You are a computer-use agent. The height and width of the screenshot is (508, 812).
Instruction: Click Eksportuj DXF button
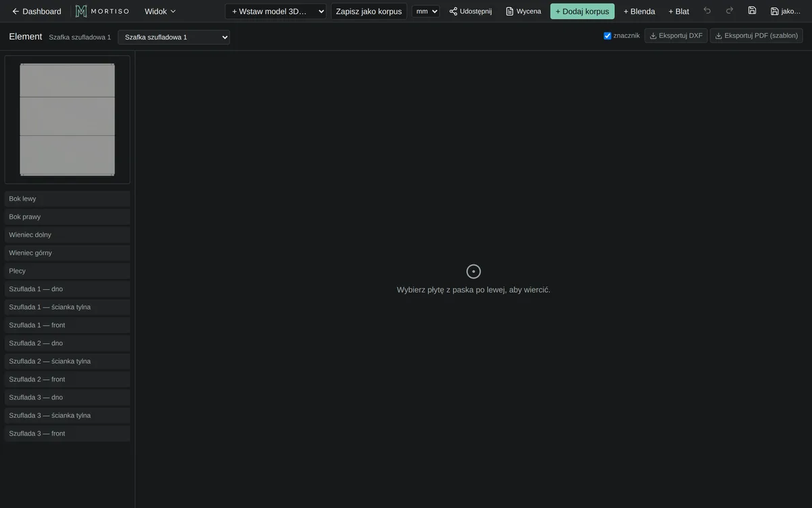pyautogui.click(x=676, y=36)
